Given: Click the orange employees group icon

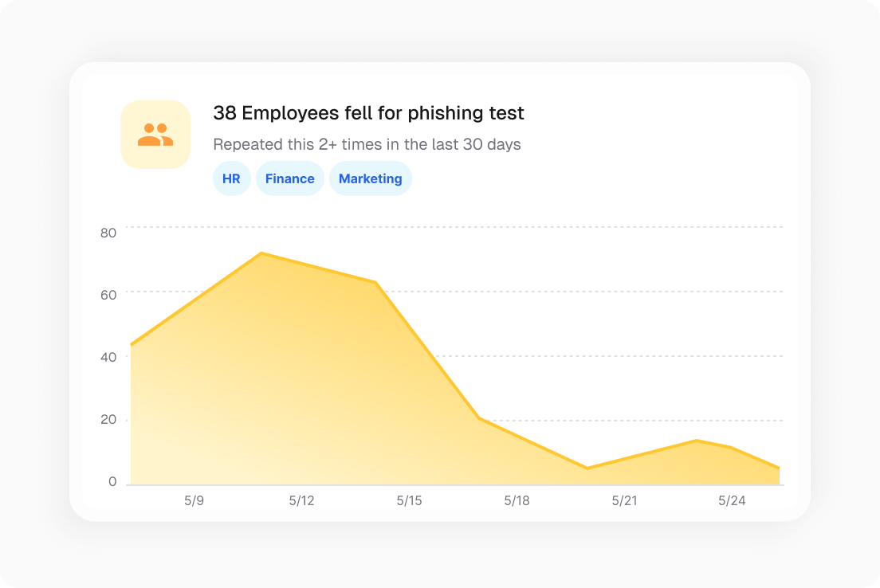Looking at the screenshot, I should coord(155,135).
